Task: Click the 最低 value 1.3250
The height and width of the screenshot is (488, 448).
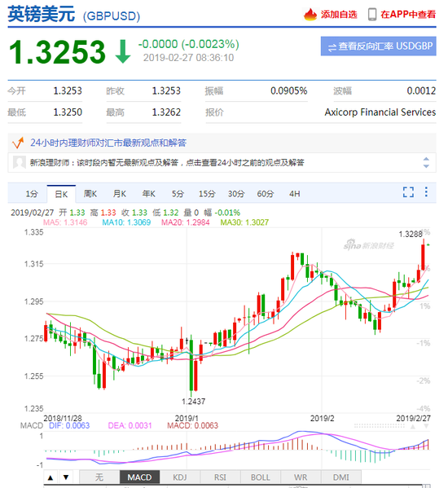Action: (x=68, y=112)
